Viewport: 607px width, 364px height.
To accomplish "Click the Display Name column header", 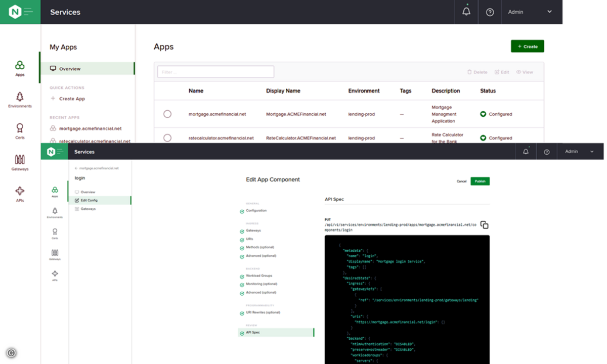I will pos(283,91).
